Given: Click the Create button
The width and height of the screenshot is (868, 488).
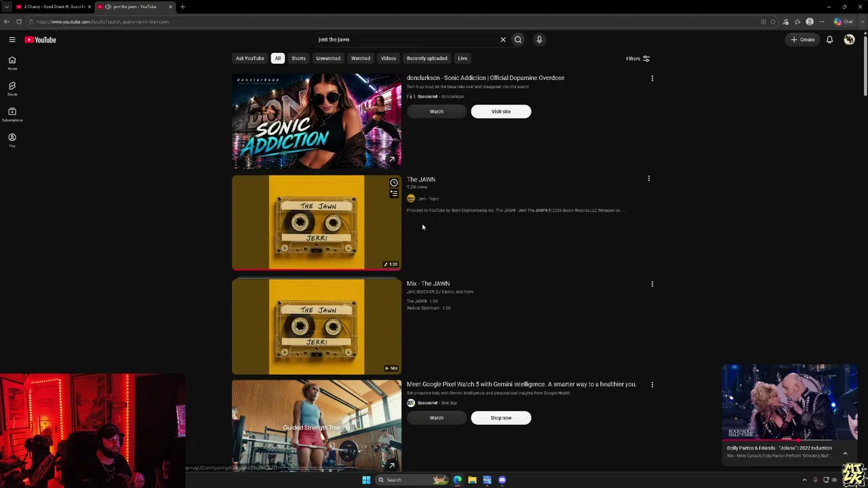Looking at the screenshot, I should [803, 39].
